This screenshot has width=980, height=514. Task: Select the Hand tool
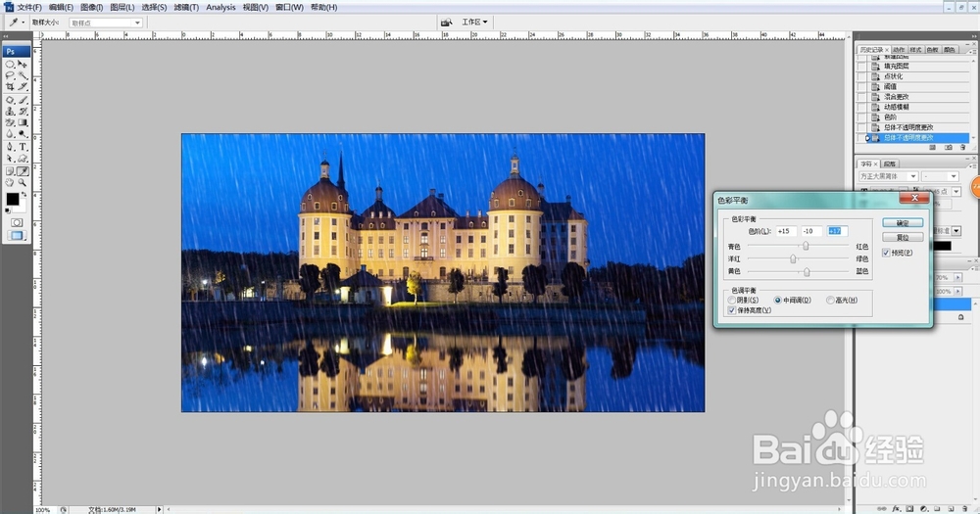10,182
